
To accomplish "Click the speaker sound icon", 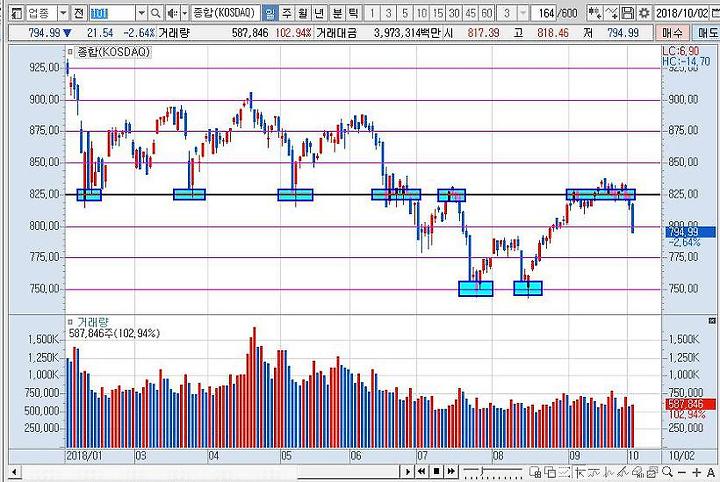I will pos(173,13).
